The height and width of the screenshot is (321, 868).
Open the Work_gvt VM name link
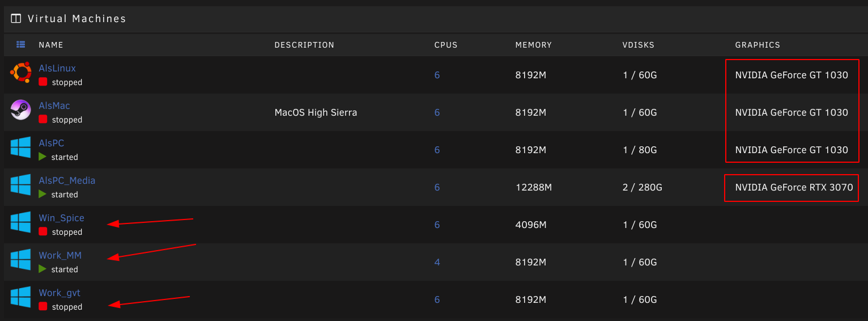pyautogui.click(x=59, y=293)
